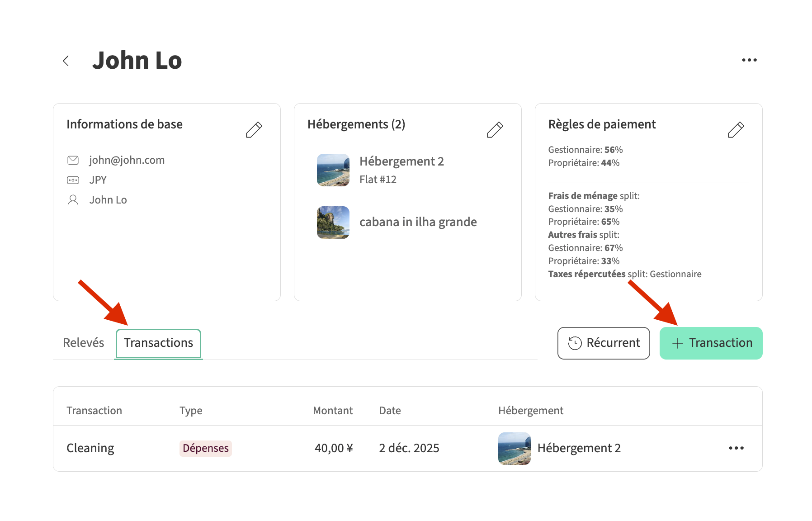Click the user profile icon near John Lo
The image size is (812, 521).
(x=73, y=200)
